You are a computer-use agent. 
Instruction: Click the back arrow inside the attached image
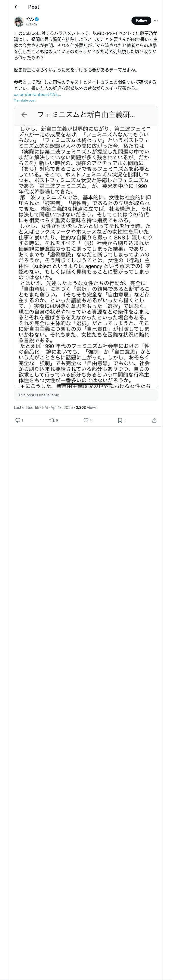24,114
